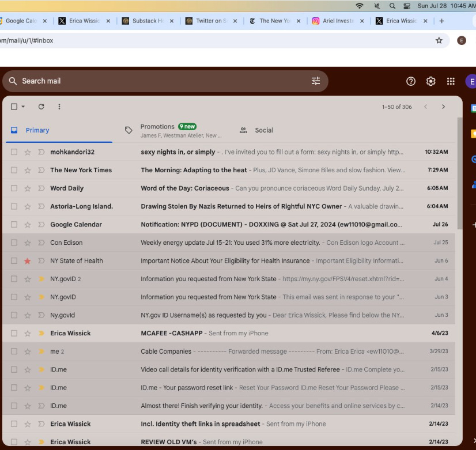This screenshot has height=450, width=476.
Task: Open Video call details for identity verification email
Action: pyautogui.click(x=229, y=369)
